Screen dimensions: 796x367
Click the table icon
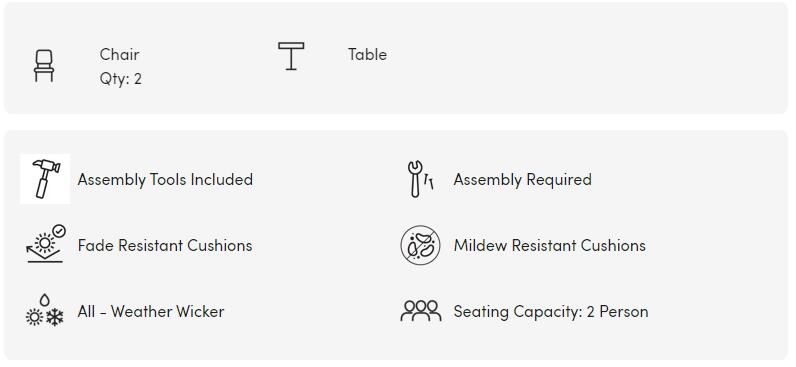(291, 56)
